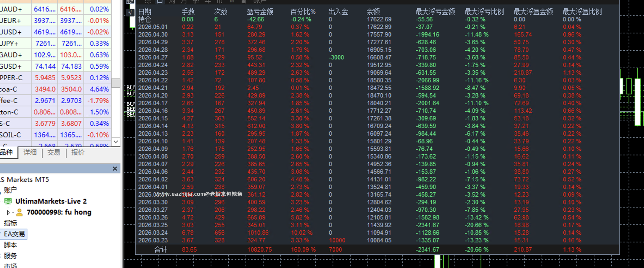This screenshot has height=268, width=644.
Task: Select the UltimaMarkets-Live 2 server entry
Action: pos(51,201)
